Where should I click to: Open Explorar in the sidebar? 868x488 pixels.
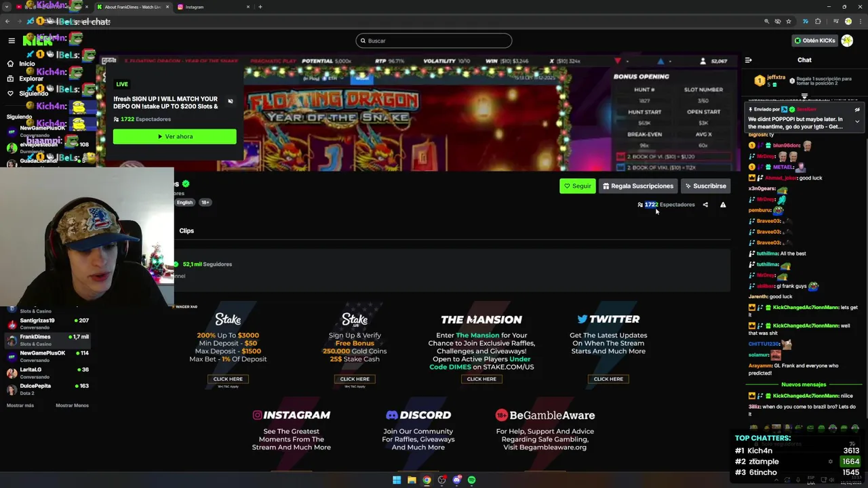(25, 79)
